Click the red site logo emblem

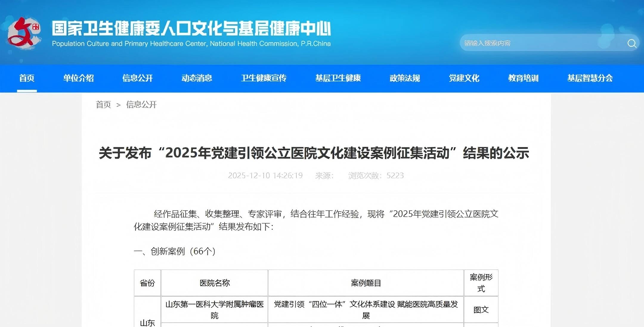click(24, 33)
